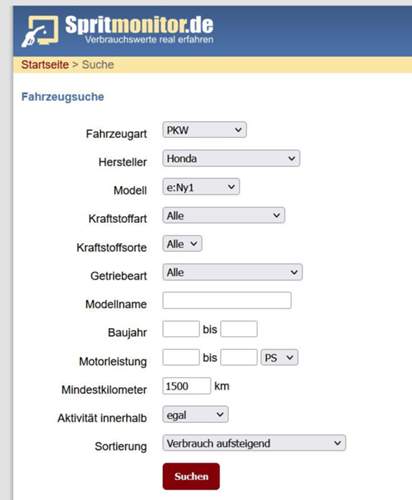Click into the Modellname text field
This screenshot has width=412, height=500.
pyautogui.click(x=227, y=300)
